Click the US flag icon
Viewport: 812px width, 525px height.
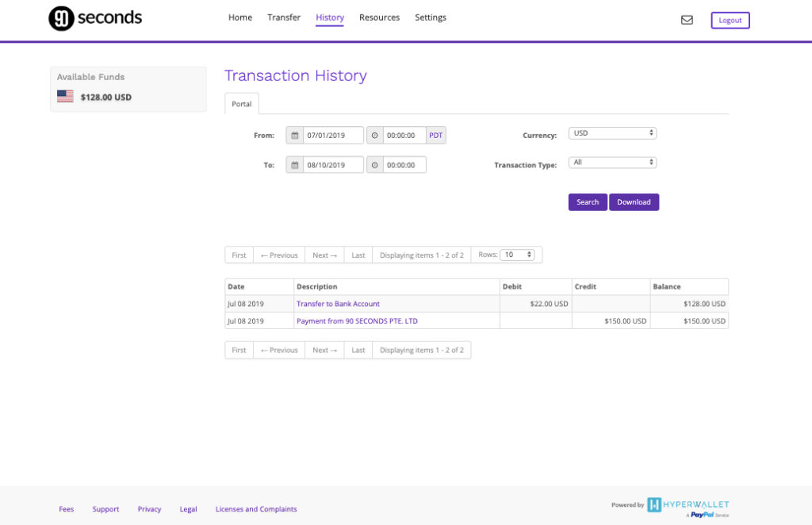click(x=65, y=97)
